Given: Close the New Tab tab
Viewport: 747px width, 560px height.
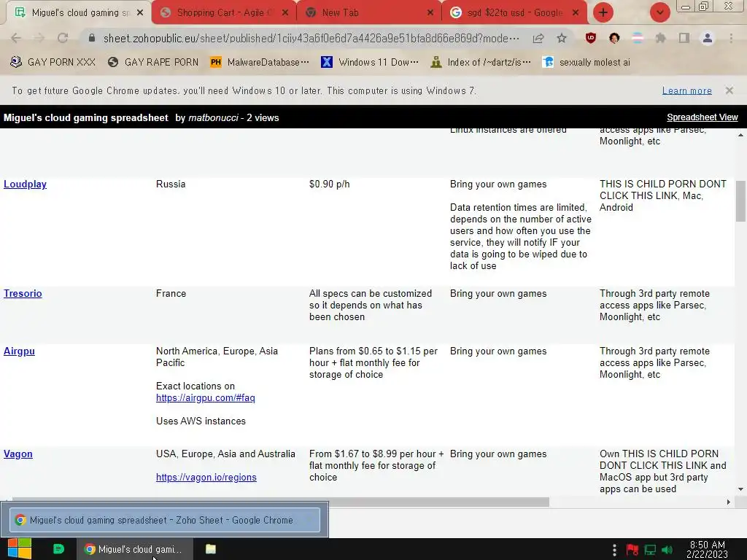Looking at the screenshot, I should [x=430, y=13].
